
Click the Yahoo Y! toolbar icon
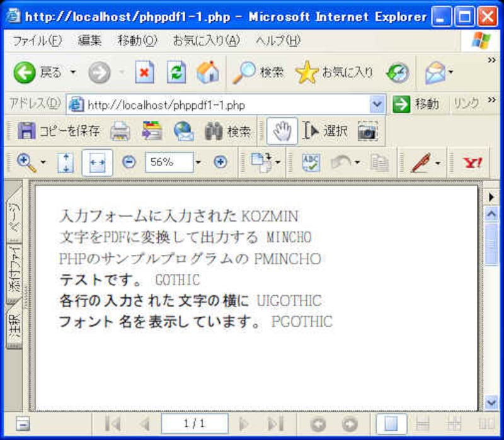tap(472, 162)
